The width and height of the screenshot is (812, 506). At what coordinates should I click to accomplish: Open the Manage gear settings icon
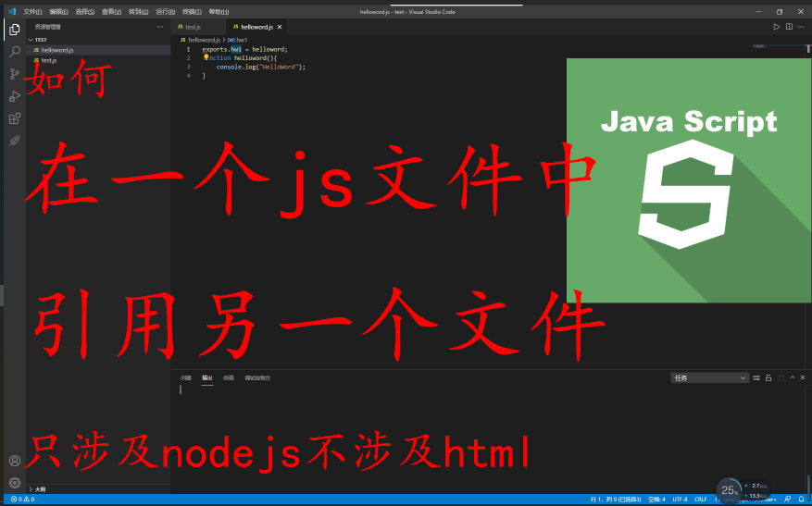[x=15, y=483]
